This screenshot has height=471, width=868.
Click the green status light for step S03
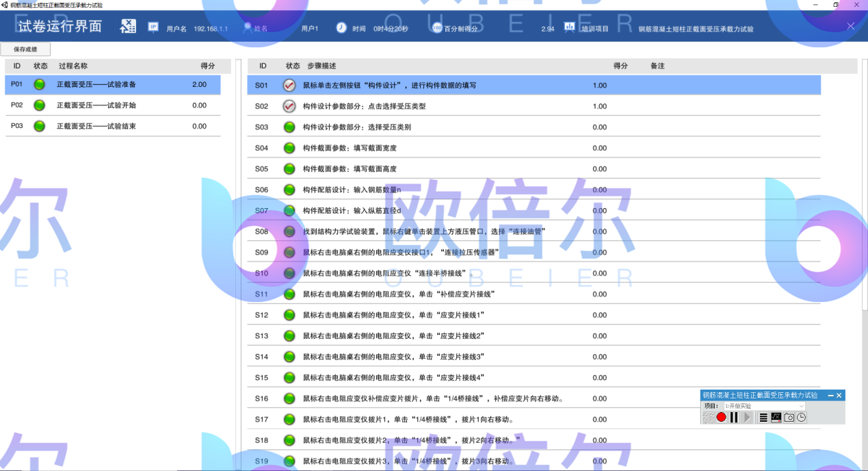[289, 127]
